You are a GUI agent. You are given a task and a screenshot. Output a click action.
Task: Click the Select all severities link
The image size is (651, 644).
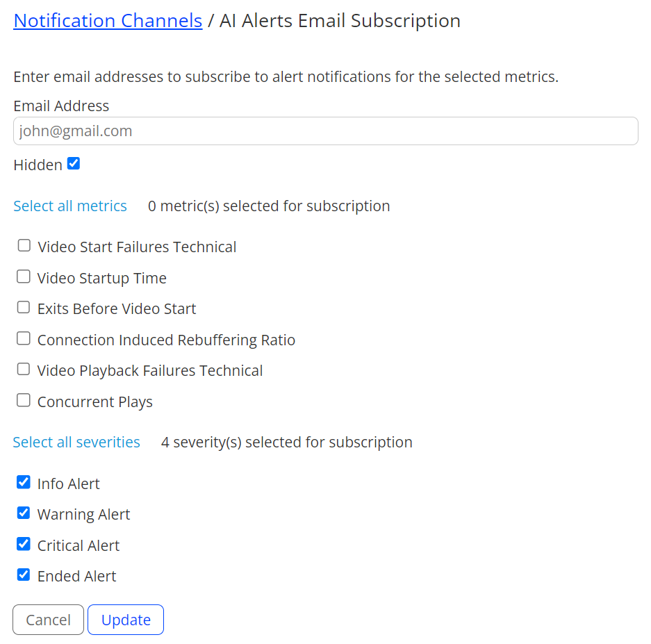pos(76,443)
